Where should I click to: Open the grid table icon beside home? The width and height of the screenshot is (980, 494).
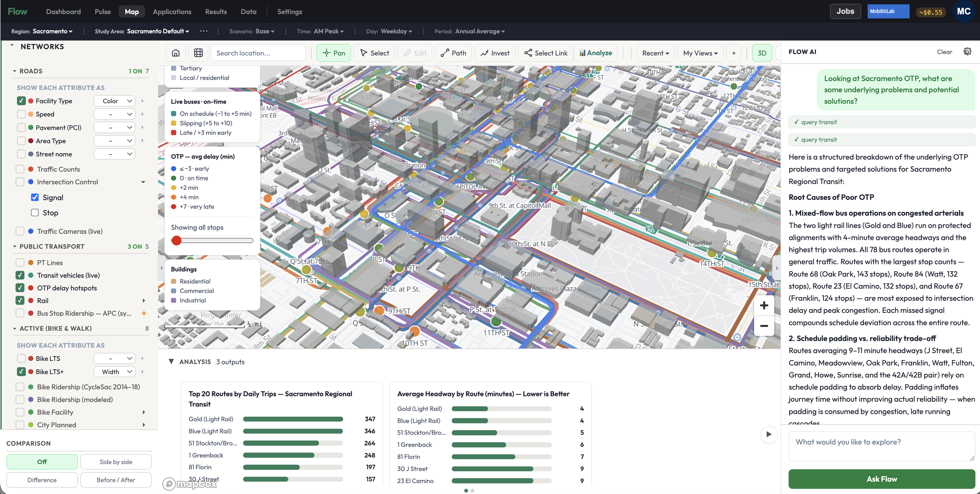tap(198, 53)
